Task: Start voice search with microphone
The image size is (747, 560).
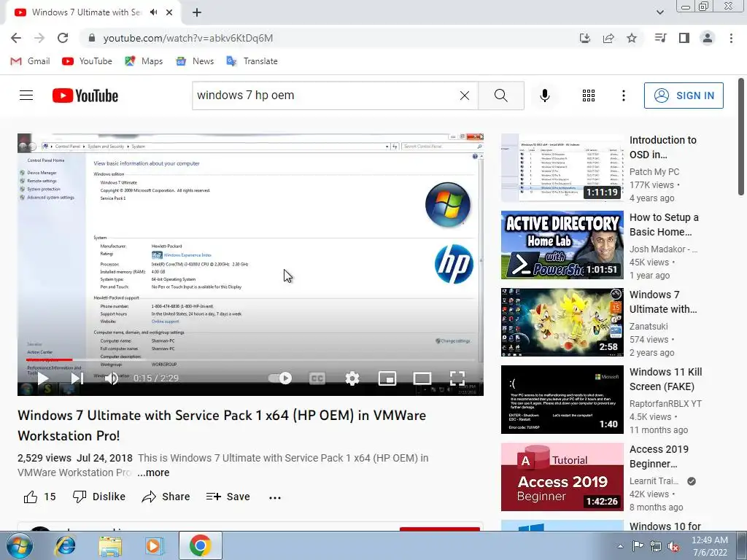Action: point(544,96)
